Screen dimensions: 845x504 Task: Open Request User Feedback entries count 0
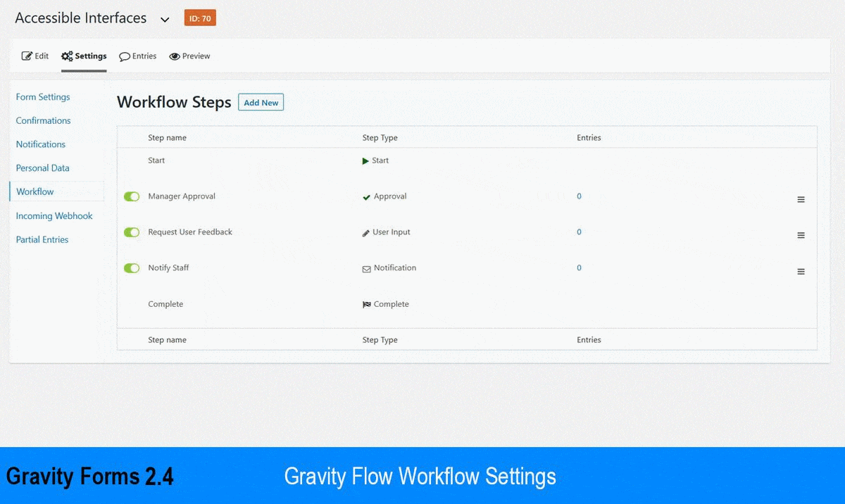[580, 232]
